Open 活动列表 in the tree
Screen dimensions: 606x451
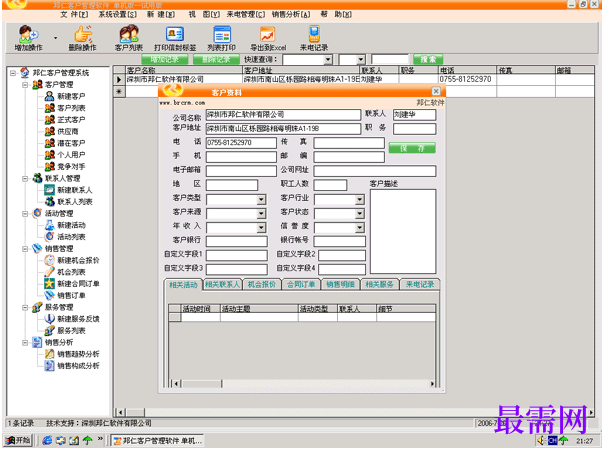tap(71, 237)
